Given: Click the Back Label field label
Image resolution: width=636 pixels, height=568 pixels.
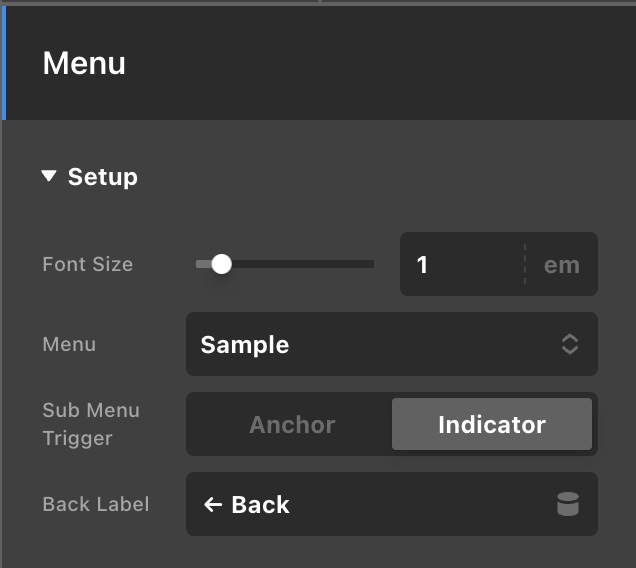Looking at the screenshot, I should [96, 504].
